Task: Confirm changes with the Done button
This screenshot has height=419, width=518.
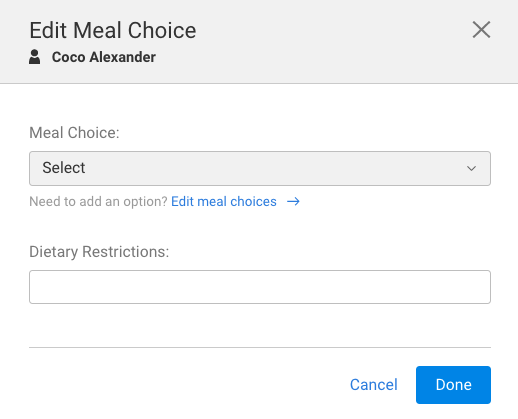Action: (453, 385)
